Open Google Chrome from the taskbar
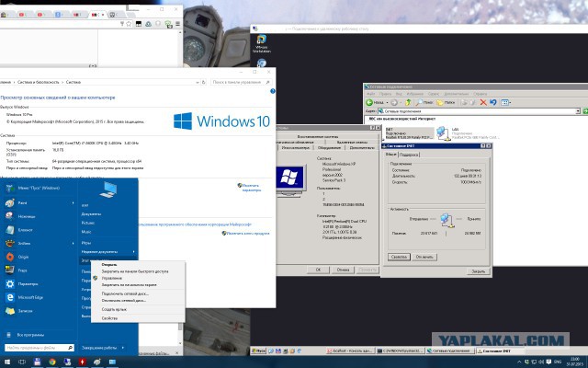 click(x=52, y=362)
